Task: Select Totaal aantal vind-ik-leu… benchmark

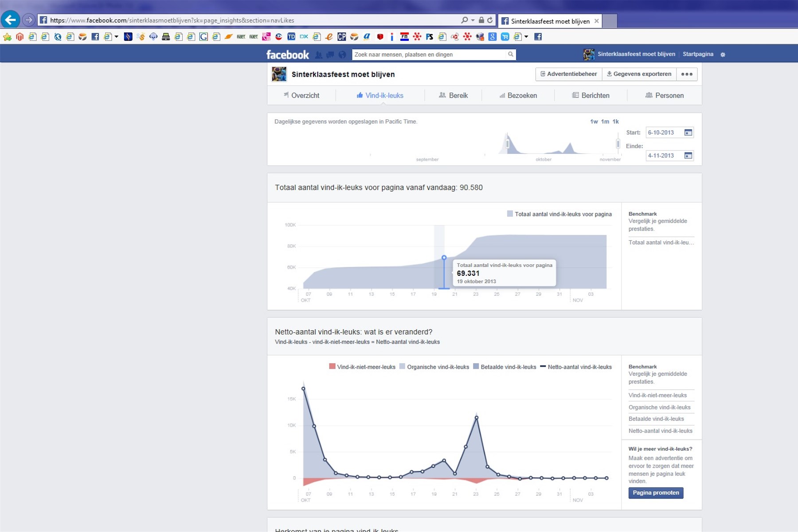Action: [x=661, y=243]
